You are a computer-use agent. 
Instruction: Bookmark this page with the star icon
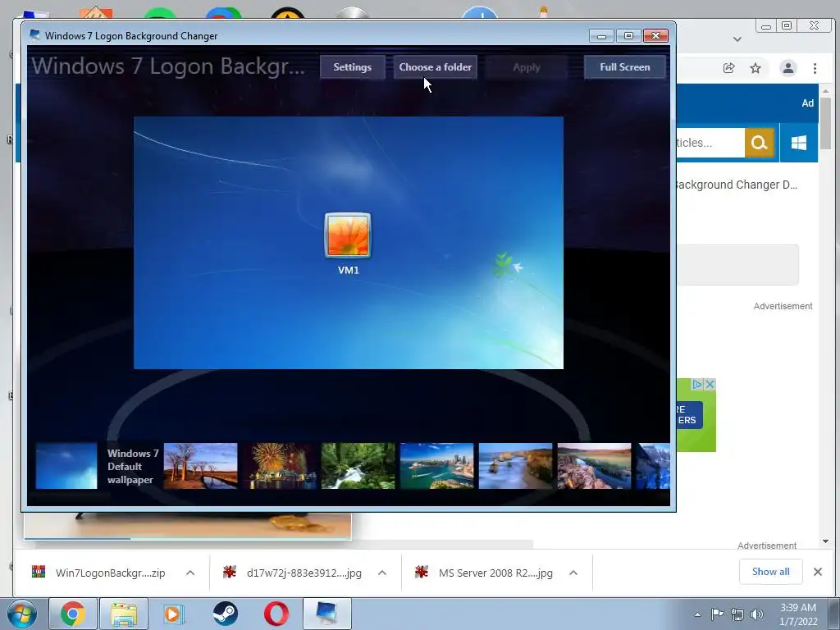(x=756, y=68)
